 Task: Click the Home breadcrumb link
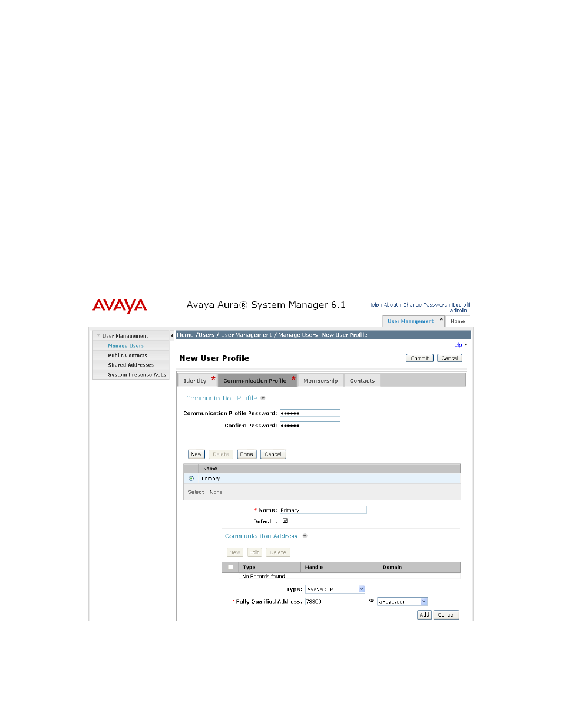tap(186, 335)
